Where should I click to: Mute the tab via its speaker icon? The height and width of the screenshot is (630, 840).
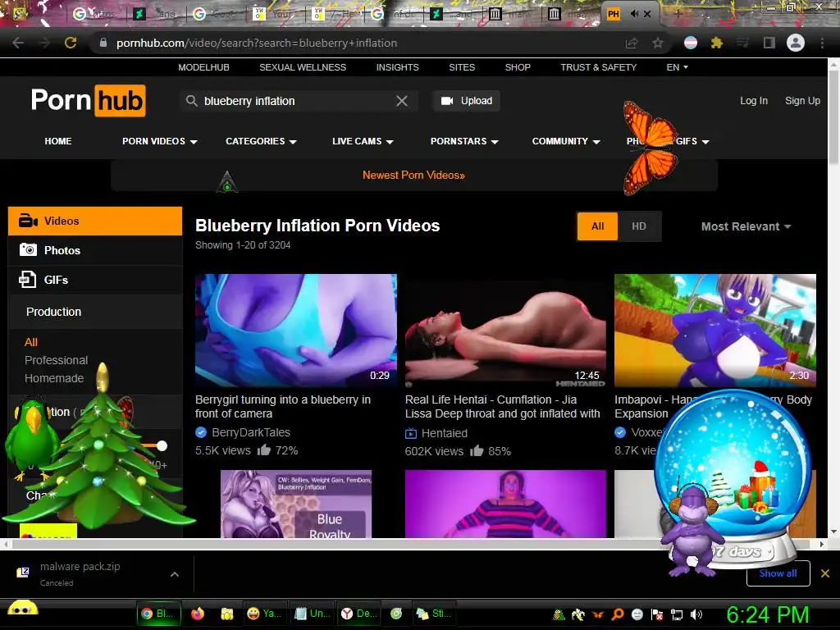click(x=634, y=14)
